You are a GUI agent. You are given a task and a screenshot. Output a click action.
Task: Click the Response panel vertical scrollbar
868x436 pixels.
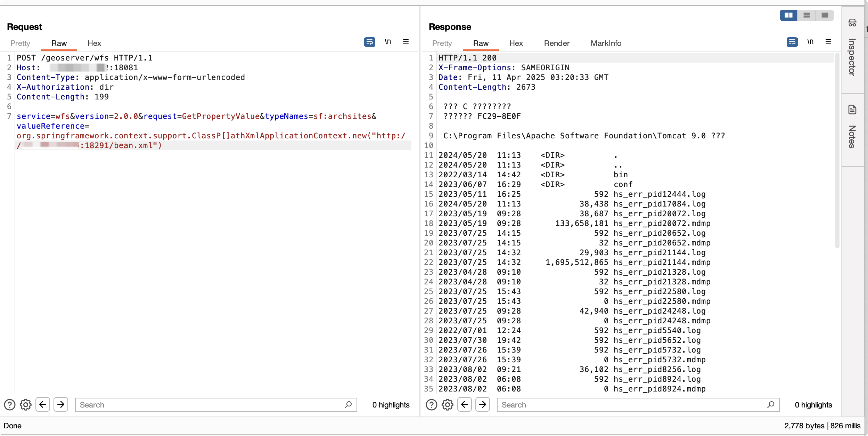tap(837, 150)
